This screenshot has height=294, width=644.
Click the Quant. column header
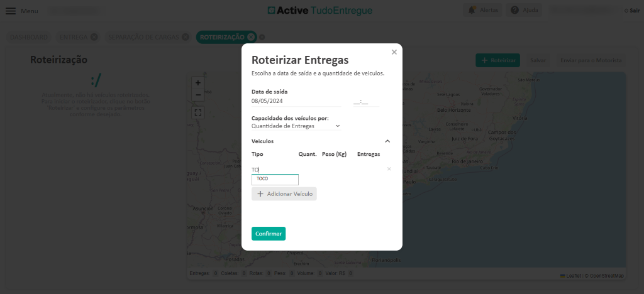[x=308, y=154]
